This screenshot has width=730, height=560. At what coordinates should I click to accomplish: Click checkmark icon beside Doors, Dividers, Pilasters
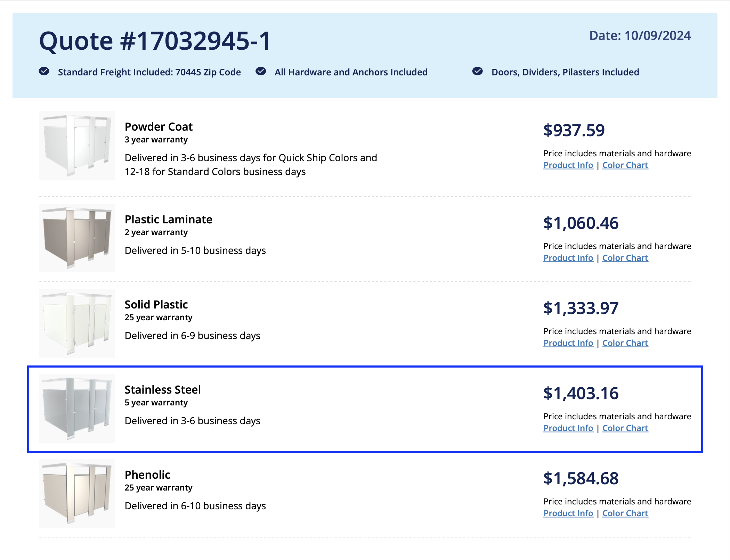478,71
